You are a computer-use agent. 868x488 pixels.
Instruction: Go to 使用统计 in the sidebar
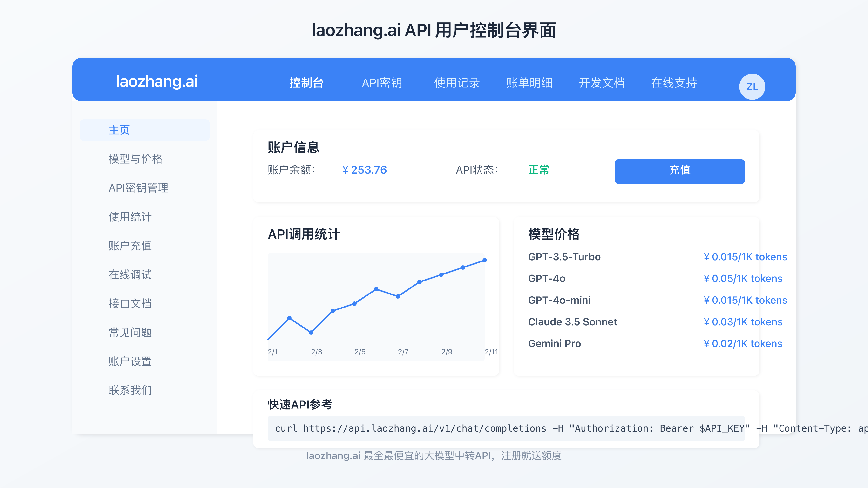[130, 217]
